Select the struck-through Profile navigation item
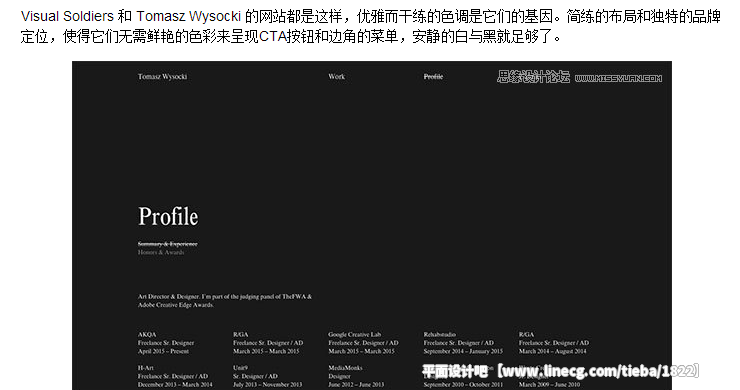The image size is (740, 390). (x=433, y=76)
